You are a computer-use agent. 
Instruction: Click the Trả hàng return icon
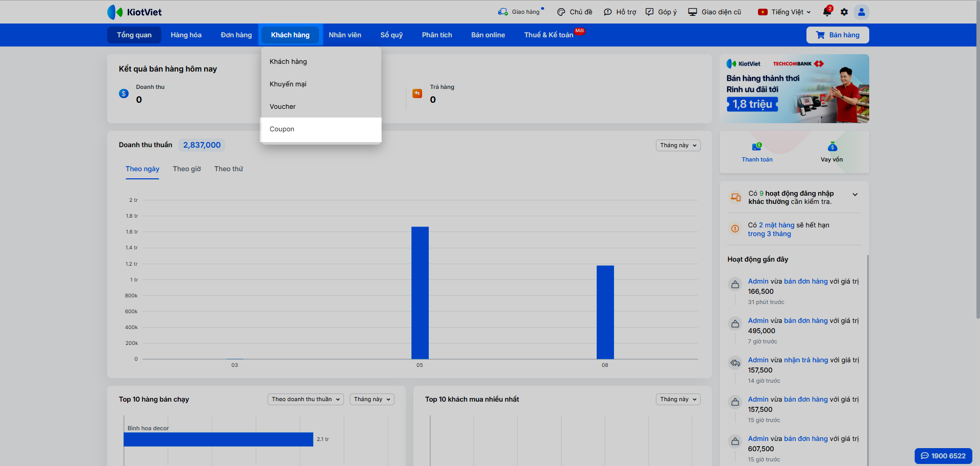(x=417, y=94)
